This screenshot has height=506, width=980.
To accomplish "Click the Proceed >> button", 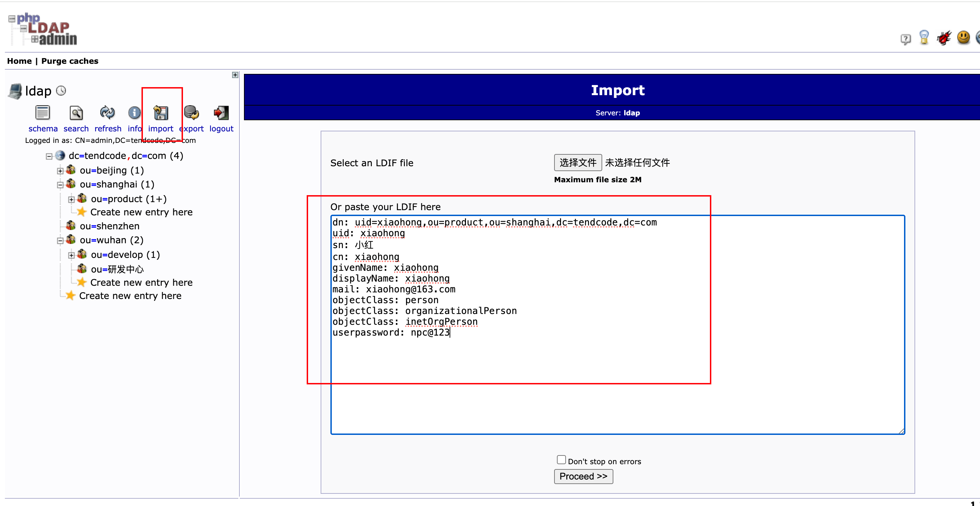I will pyautogui.click(x=583, y=476).
